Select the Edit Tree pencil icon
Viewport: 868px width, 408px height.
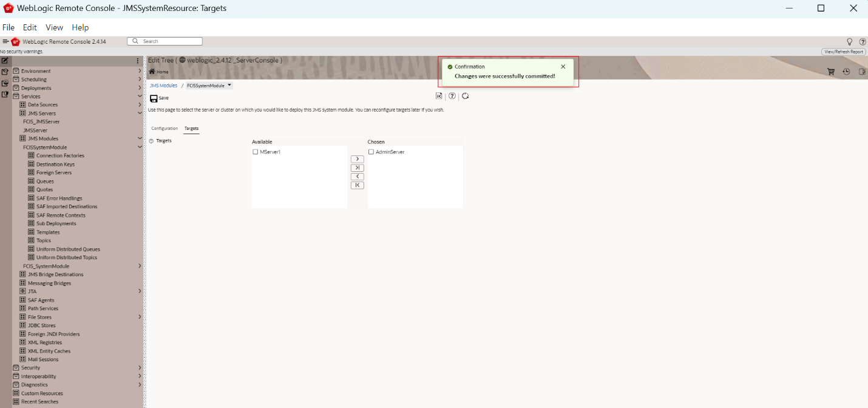point(5,61)
